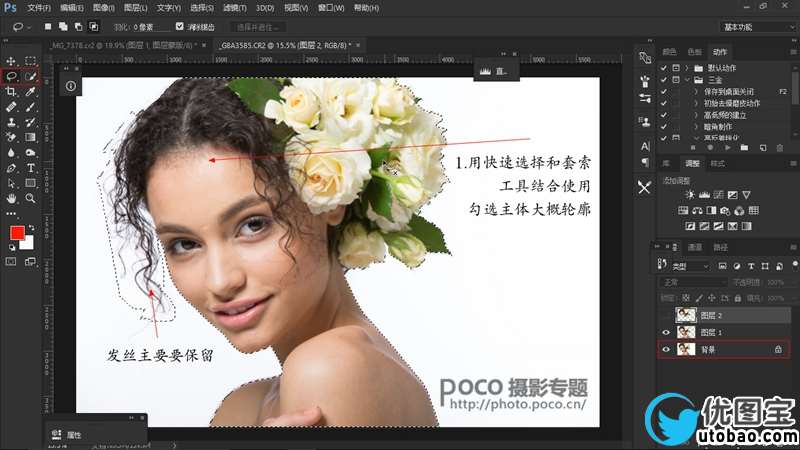Open the canvas info panel icon
The height and width of the screenshot is (450, 800).
click(71, 86)
